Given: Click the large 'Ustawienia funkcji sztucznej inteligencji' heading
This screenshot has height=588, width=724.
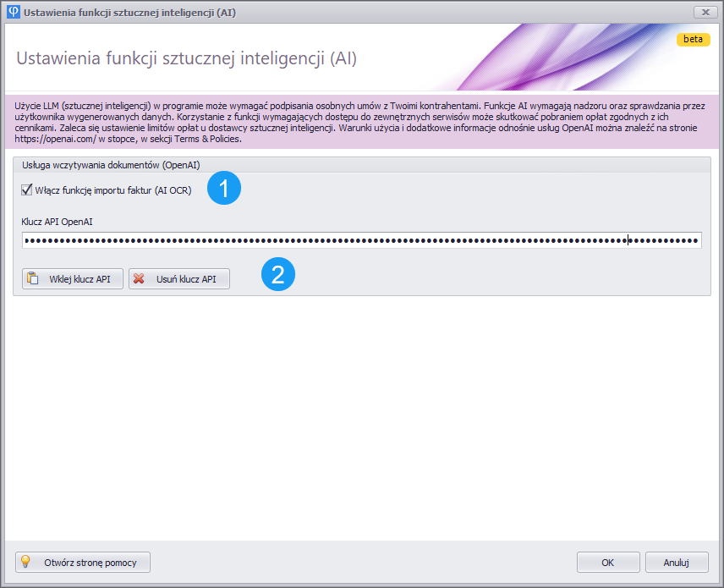Looking at the screenshot, I should (x=187, y=58).
